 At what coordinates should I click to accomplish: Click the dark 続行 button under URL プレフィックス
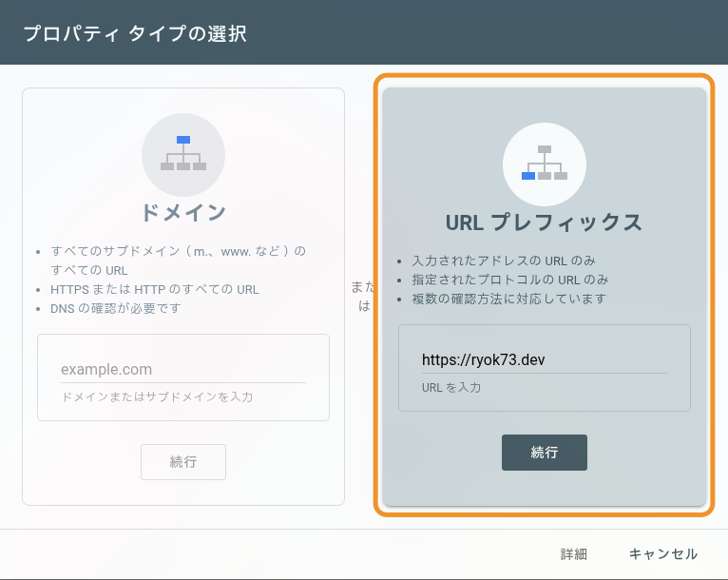point(545,453)
